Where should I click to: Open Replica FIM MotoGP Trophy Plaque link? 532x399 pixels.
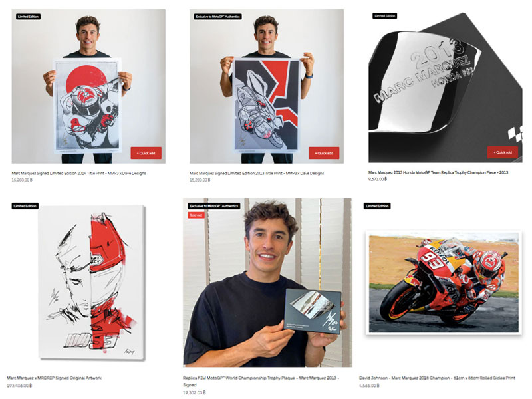click(x=261, y=381)
